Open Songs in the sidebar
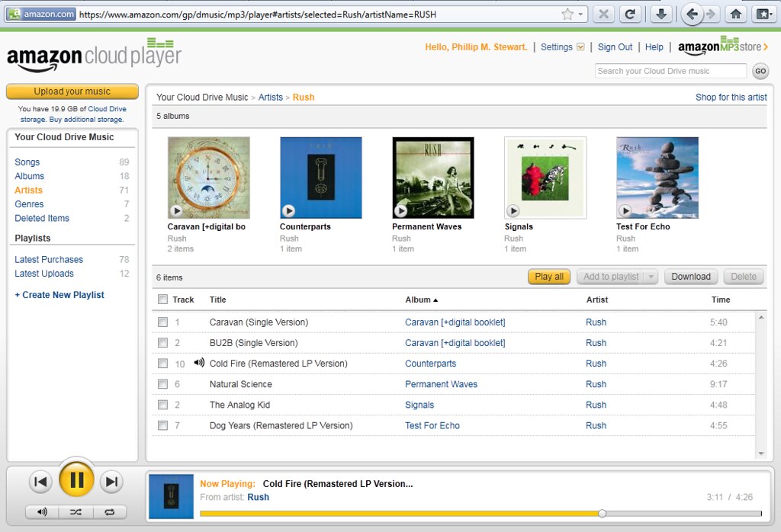Image resolution: width=781 pixels, height=532 pixels. pyautogui.click(x=27, y=162)
